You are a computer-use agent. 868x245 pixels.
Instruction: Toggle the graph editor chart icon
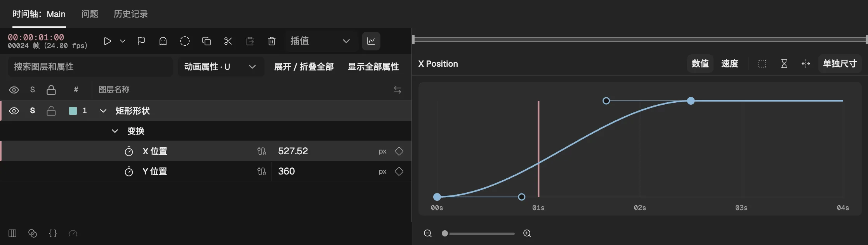pyautogui.click(x=371, y=41)
